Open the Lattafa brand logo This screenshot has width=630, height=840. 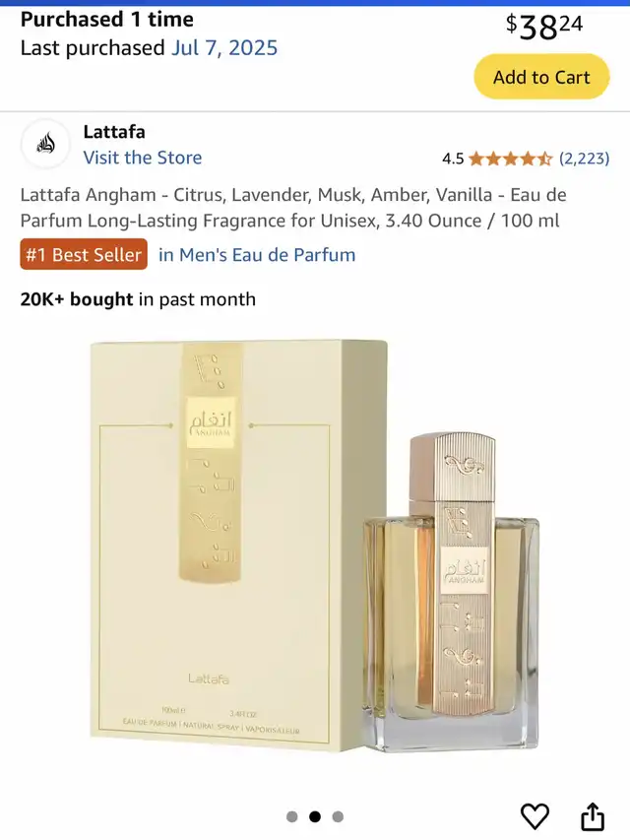45,144
